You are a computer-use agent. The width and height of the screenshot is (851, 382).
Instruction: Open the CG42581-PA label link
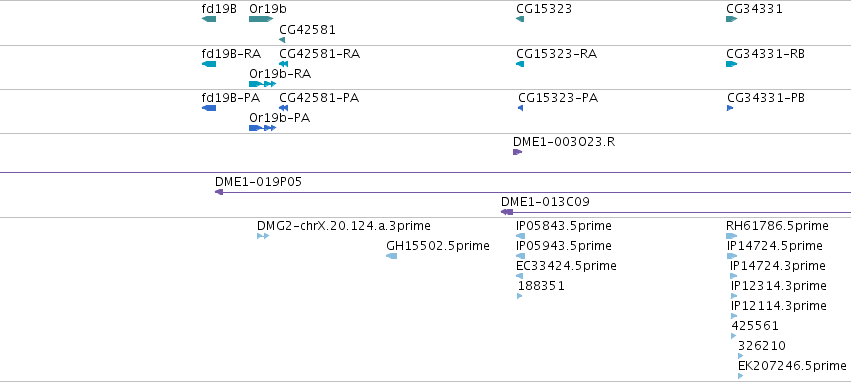pyautogui.click(x=319, y=98)
